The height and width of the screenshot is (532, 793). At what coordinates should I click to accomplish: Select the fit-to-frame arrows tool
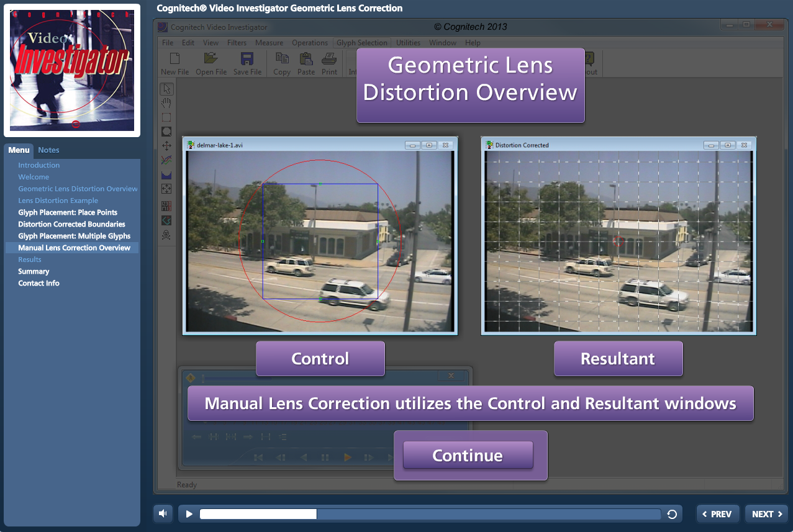[166, 189]
